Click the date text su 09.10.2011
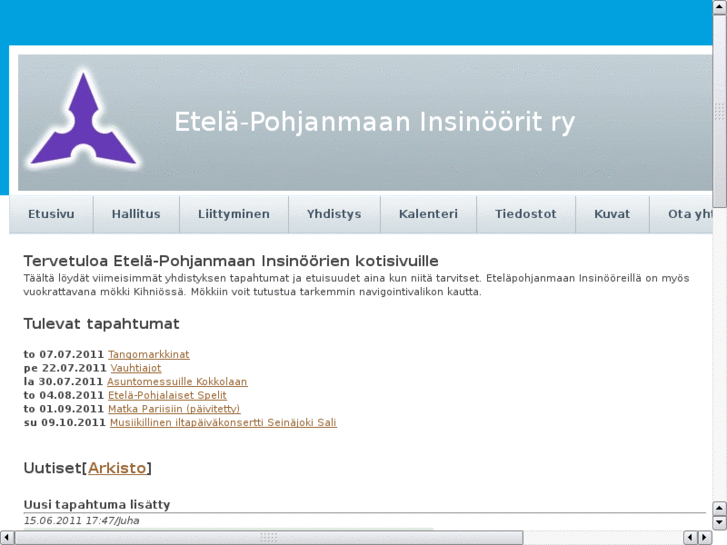 [x=64, y=423]
